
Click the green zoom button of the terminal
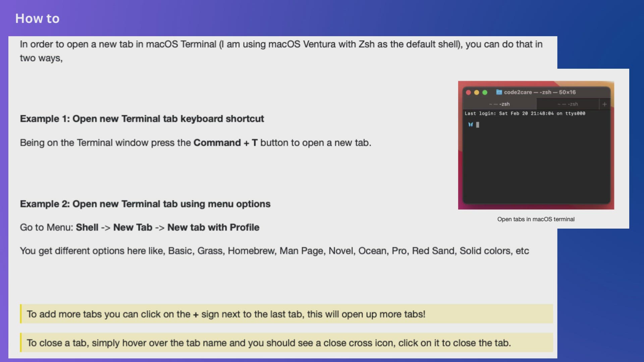485,93
